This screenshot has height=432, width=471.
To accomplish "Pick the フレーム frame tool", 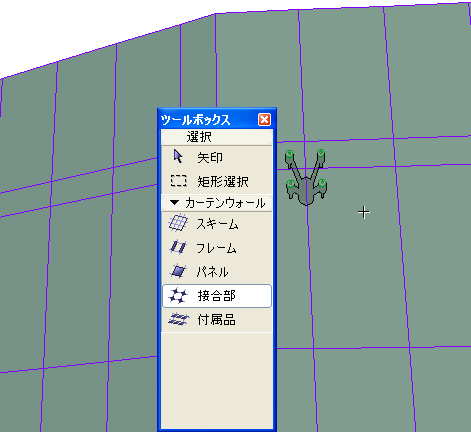I will pos(217,248).
